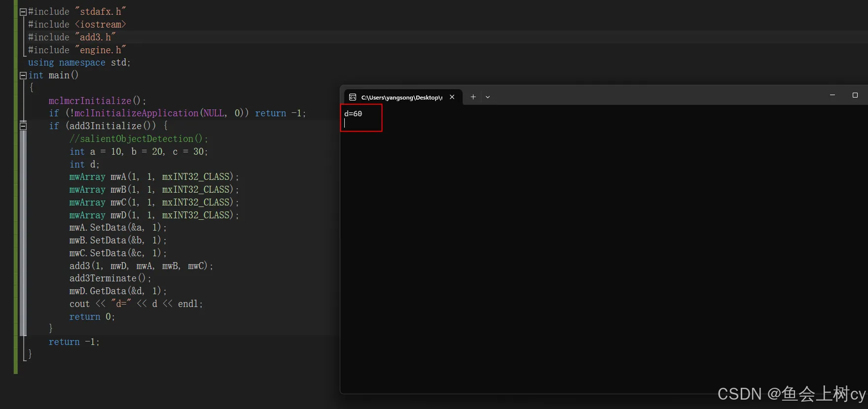Image resolution: width=868 pixels, height=409 pixels.
Task: Click the //salientObjectDetection(); comment
Action: (139, 139)
